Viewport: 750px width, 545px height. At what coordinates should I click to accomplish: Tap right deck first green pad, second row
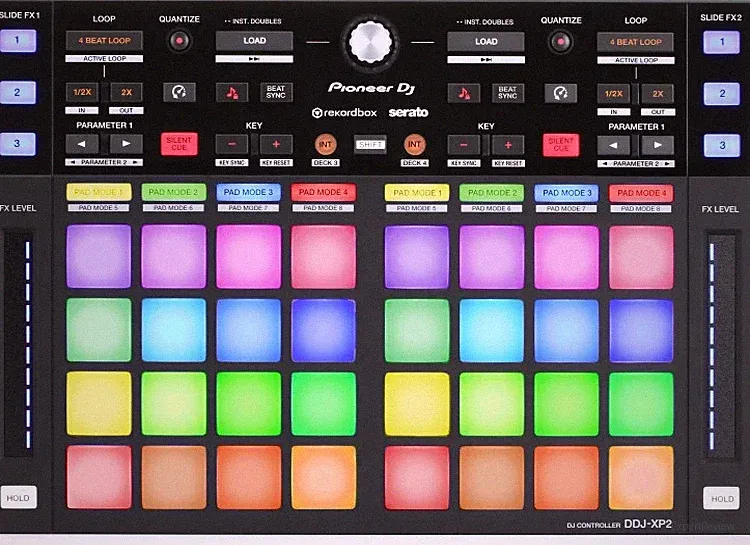pos(417,331)
